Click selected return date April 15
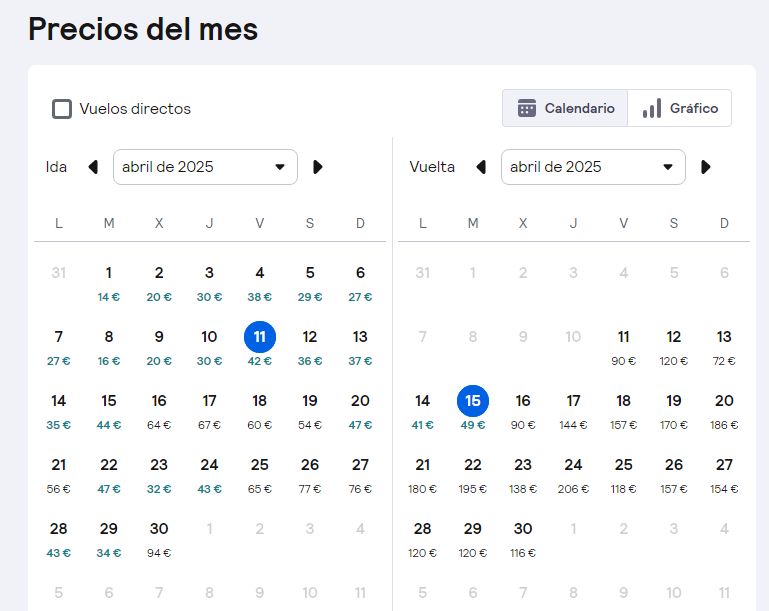Image resolution: width=769 pixels, height=611 pixels. [x=473, y=401]
